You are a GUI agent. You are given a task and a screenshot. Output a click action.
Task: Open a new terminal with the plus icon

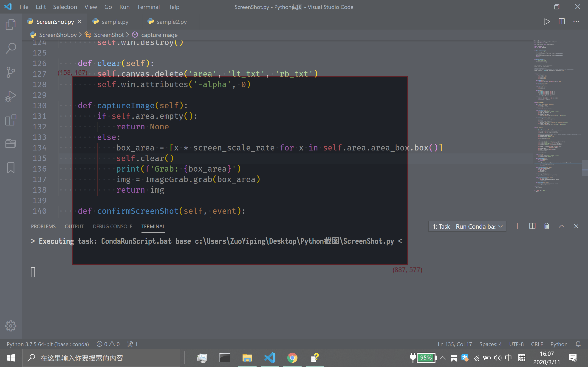pos(517,226)
